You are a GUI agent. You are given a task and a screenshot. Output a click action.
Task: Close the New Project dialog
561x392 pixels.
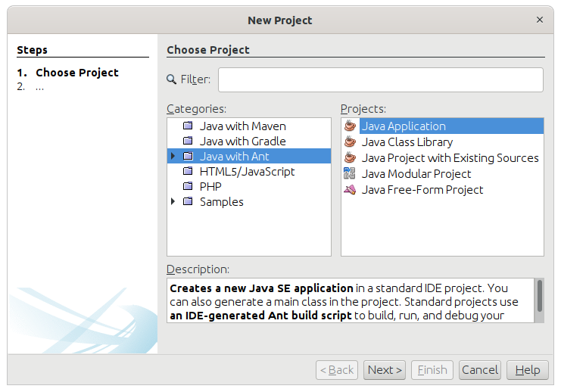tap(540, 20)
